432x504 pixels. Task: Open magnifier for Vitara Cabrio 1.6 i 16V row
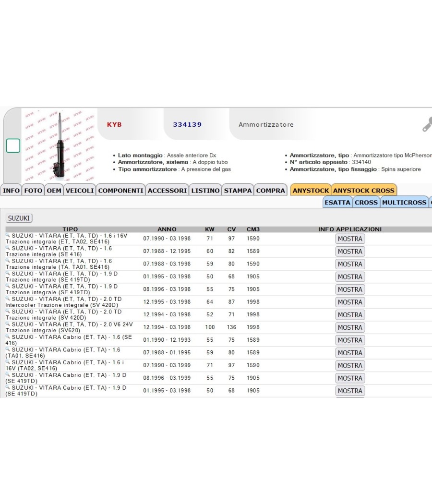pos(8,362)
